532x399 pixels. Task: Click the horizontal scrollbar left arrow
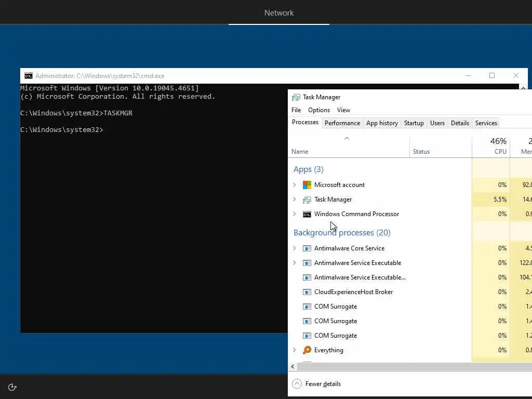(x=292, y=366)
